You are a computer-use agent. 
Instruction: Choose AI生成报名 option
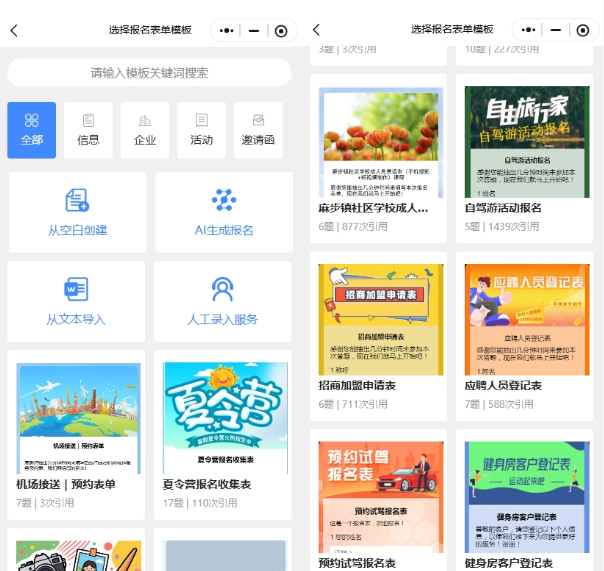point(224,212)
